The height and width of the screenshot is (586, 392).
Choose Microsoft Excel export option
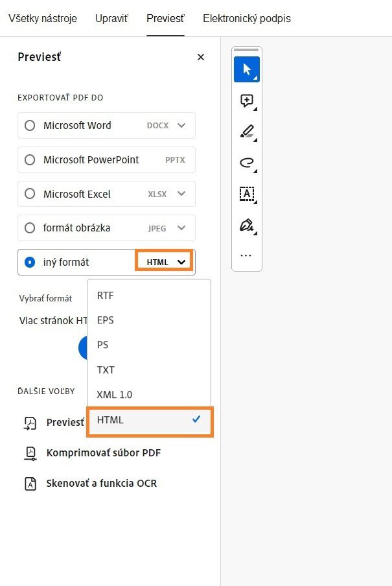pyautogui.click(x=30, y=193)
